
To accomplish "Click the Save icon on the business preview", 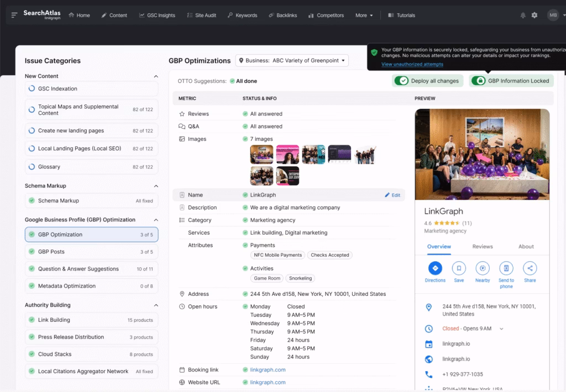I will [x=459, y=269].
